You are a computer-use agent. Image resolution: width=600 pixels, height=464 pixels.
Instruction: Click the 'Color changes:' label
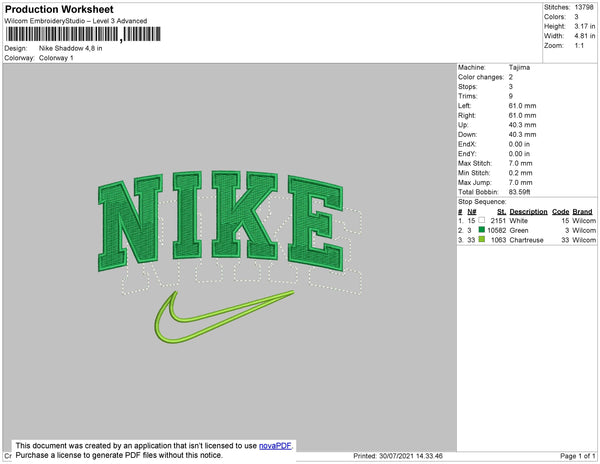tap(481, 77)
